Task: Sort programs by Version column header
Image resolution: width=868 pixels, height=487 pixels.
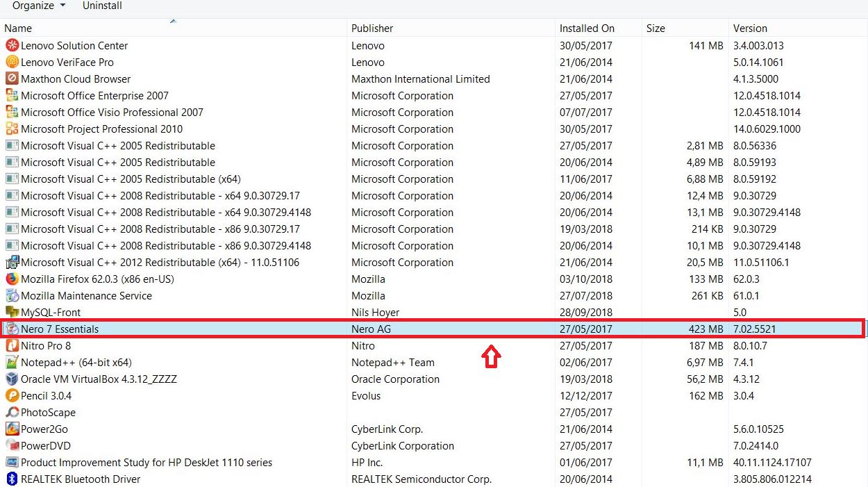Action: (750, 28)
